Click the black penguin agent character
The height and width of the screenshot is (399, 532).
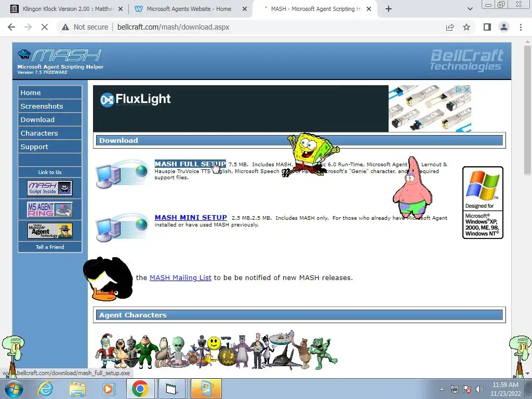click(108, 279)
